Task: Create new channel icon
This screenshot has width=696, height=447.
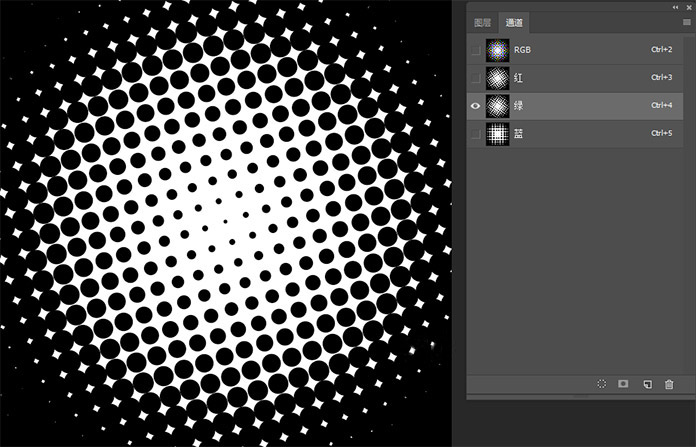Action: coord(648,384)
